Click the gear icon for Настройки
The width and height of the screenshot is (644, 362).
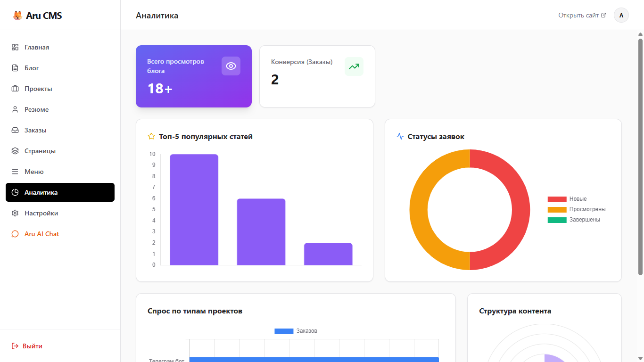tap(15, 213)
